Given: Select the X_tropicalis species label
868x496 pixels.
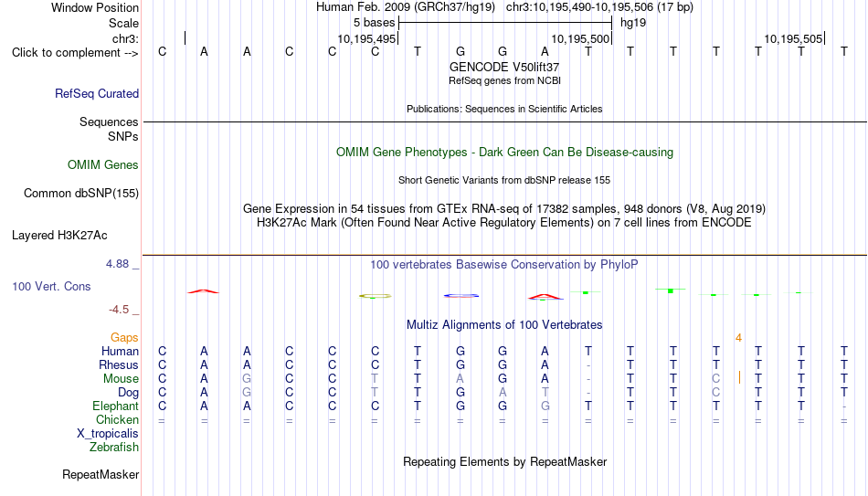Looking at the screenshot, I should [108, 434].
